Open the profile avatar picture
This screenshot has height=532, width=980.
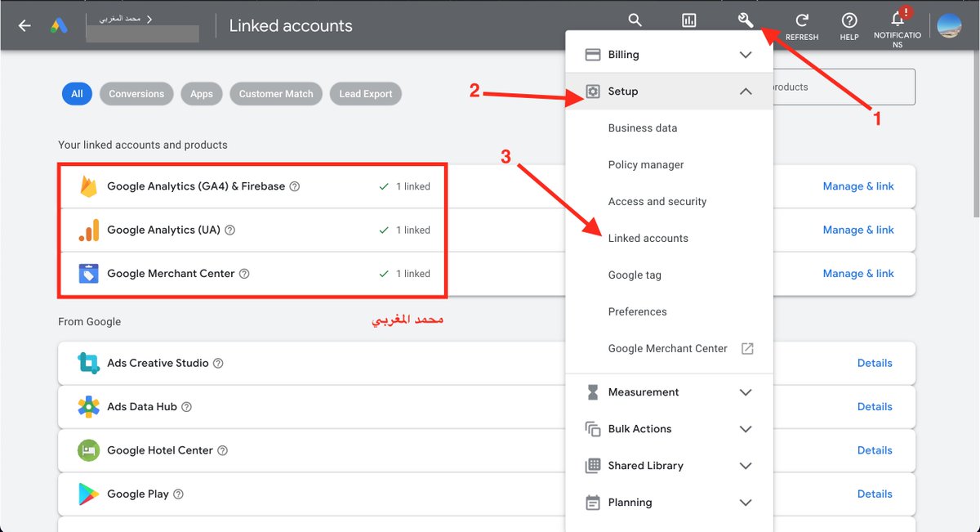(949, 25)
